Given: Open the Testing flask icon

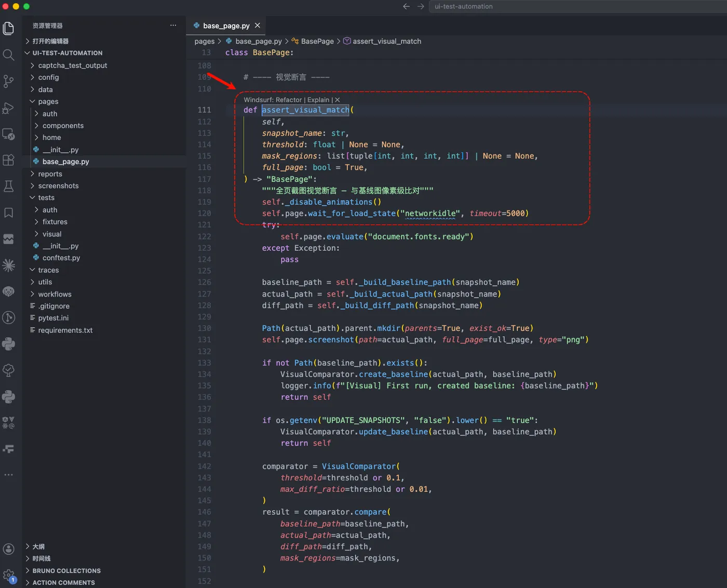Looking at the screenshot, I should coord(8,186).
